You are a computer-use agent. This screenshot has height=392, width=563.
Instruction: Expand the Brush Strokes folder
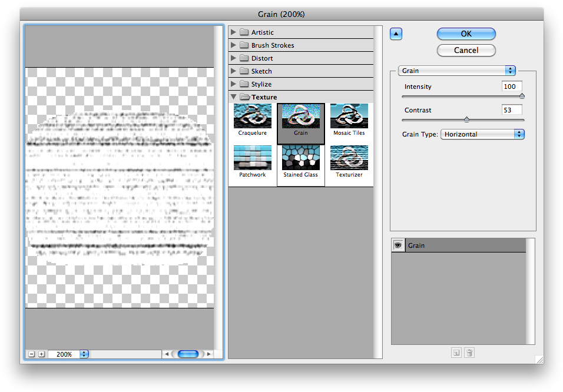[x=234, y=45]
